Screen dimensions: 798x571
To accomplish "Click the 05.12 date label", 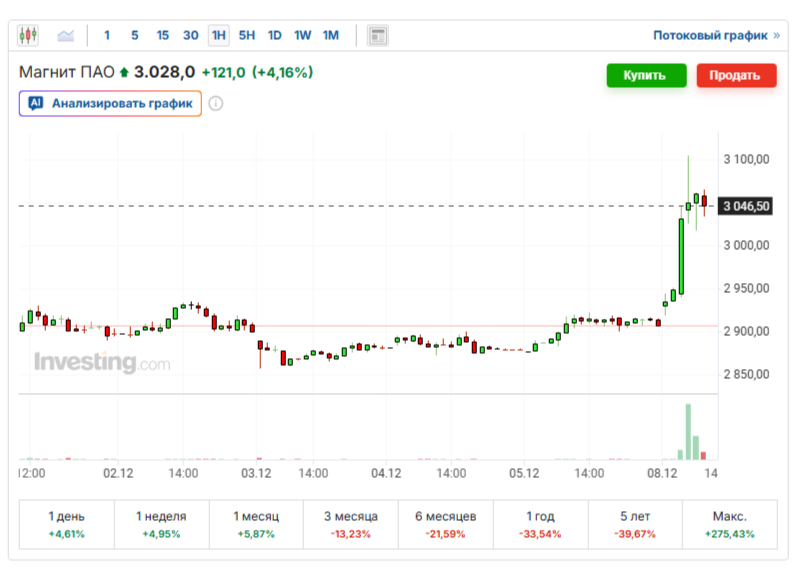I will (524, 473).
